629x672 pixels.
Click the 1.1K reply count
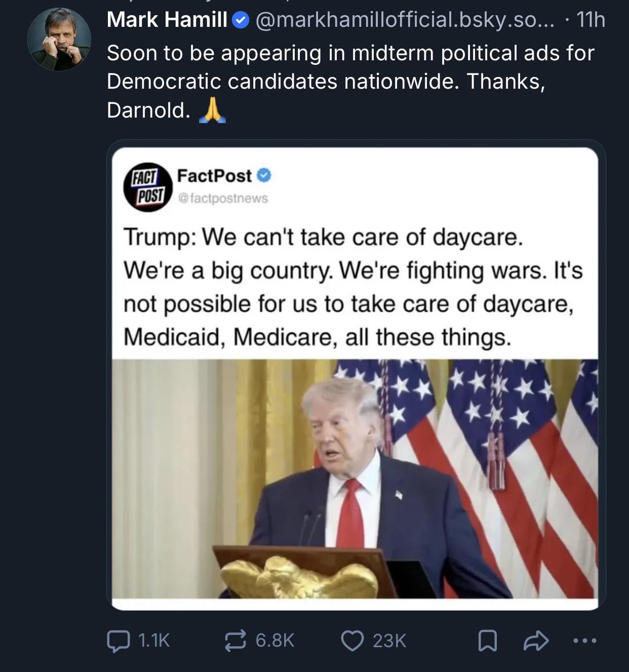(153, 641)
